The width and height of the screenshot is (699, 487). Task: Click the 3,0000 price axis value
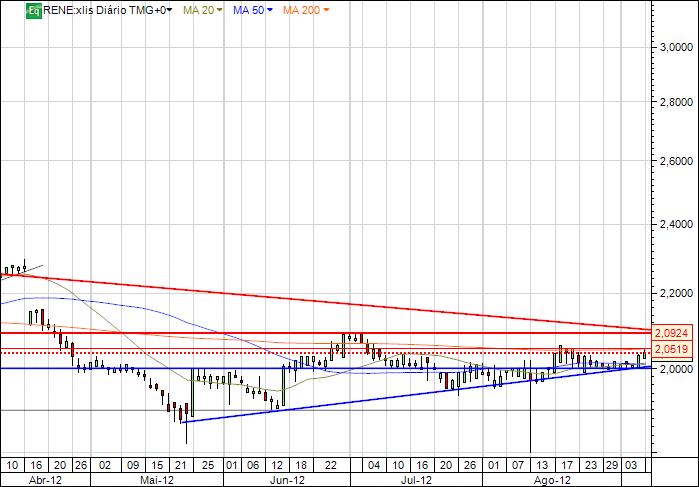pyautogui.click(x=674, y=47)
